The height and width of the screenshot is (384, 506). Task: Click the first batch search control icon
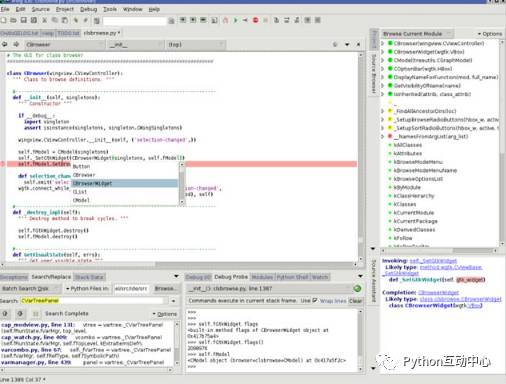click(5, 314)
